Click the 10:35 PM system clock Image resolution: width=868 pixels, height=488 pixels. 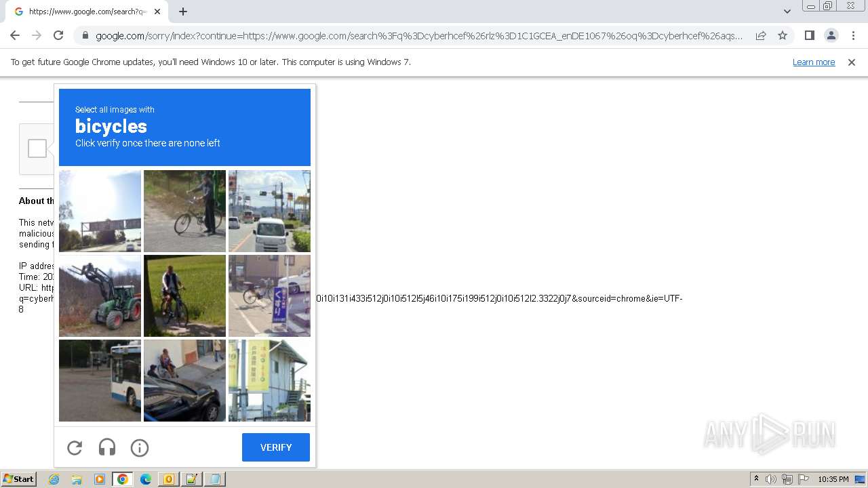tap(833, 479)
